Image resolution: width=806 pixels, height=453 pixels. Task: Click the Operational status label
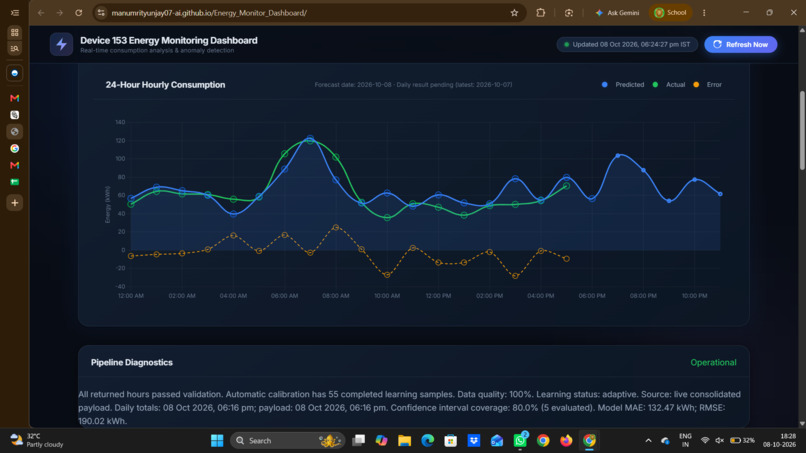tap(713, 363)
